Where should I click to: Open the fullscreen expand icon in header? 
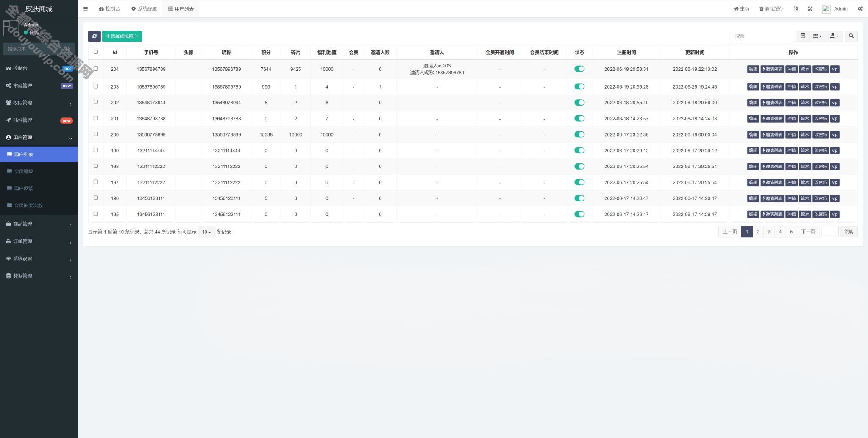click(x=810, y=8)
